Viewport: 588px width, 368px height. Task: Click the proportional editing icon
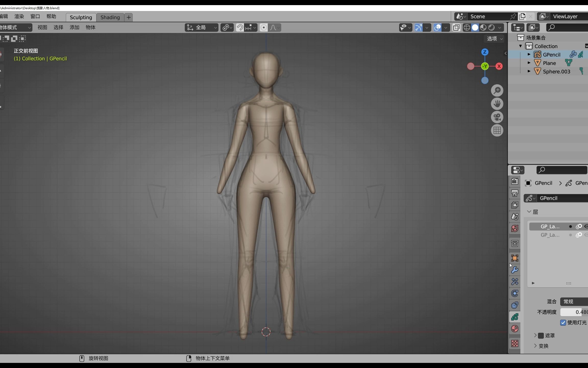(x=263, y=27)
